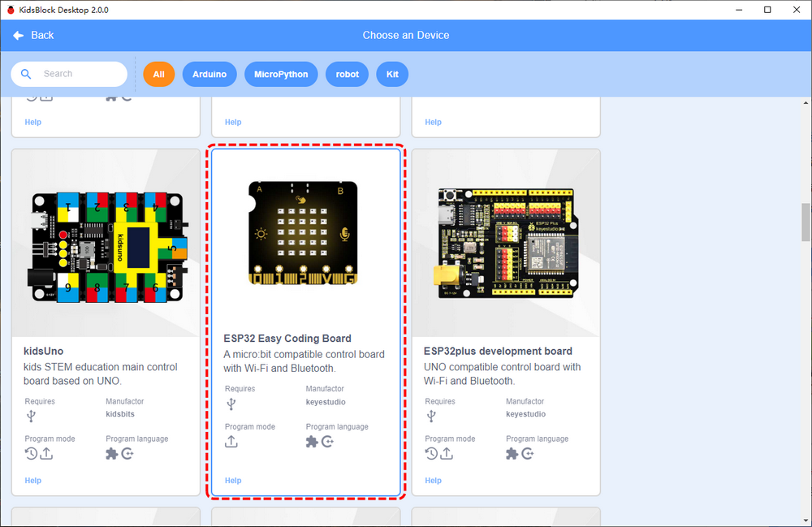The image size is (812, 527).
Task: Open Help for ESP32 Easy Coding Board
Action: [x=233, y=481]
